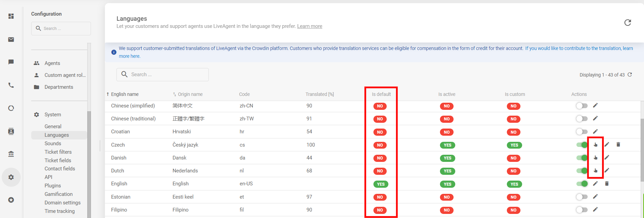
Task: Set Czech as default with hand icon
Action: pos(595,145)
